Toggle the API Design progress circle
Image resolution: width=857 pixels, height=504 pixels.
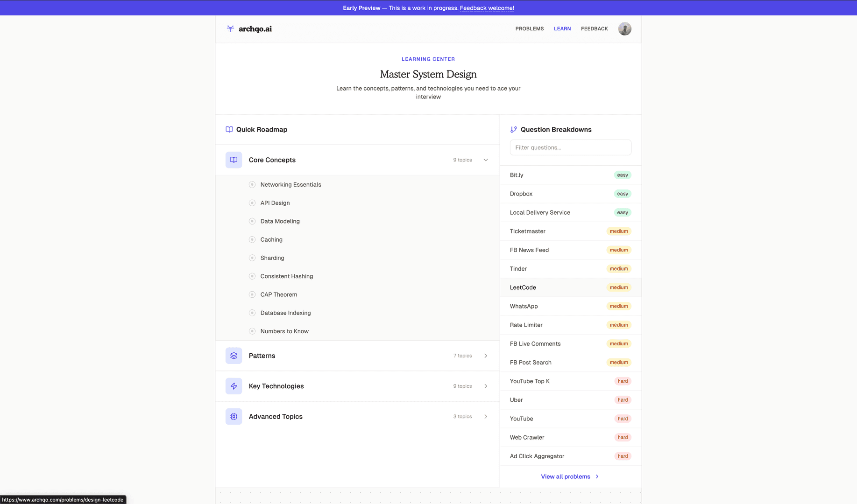click(252, 203)
